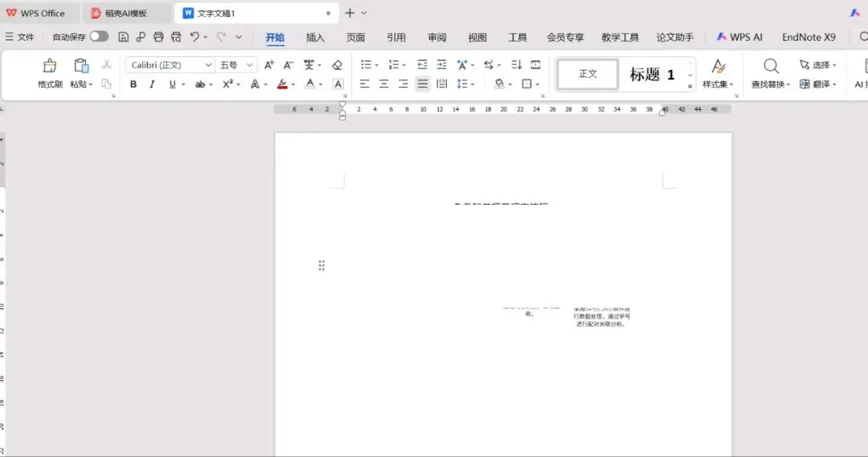This screenshot has width=868, height=457.
Task: Open line spacing dropdown arrow
Action: point(473,84)
